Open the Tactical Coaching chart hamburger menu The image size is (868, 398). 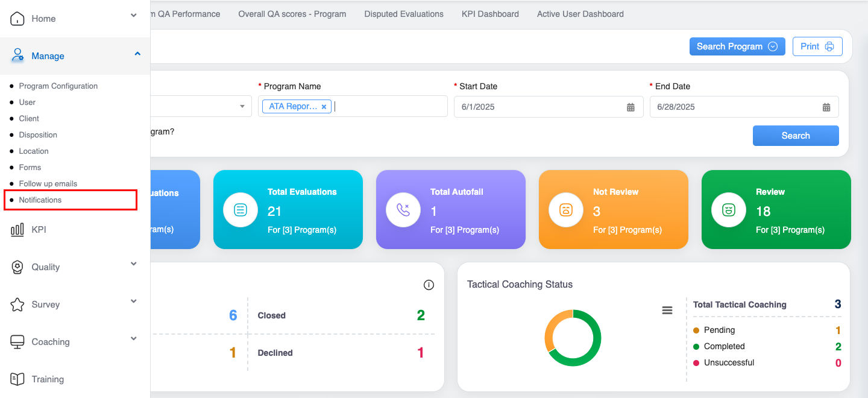tap(667, 310)
